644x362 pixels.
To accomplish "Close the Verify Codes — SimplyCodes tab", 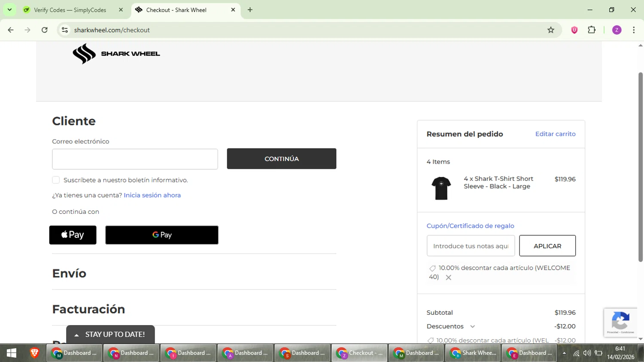I will [x=121, y=10].
